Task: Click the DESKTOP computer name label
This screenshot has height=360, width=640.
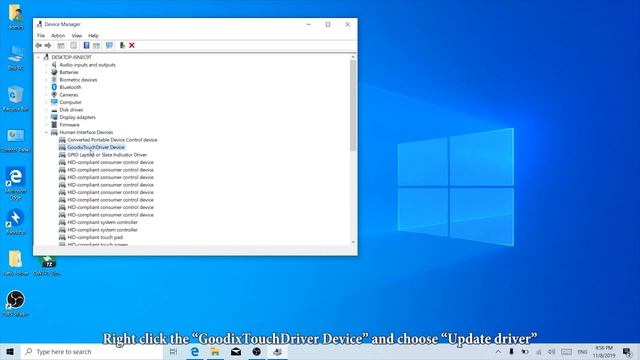Action: (71, 57)
